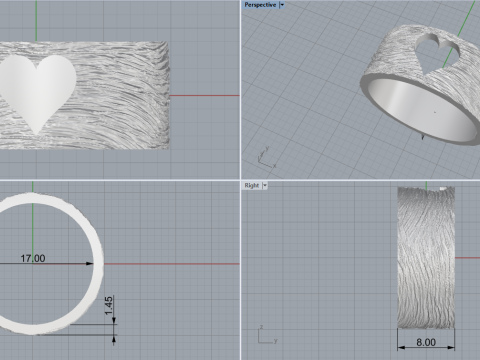This screenshot has width=480, height=360.
Task: Select the 8.00 width dimension text
Action: [x=426, y=342]
